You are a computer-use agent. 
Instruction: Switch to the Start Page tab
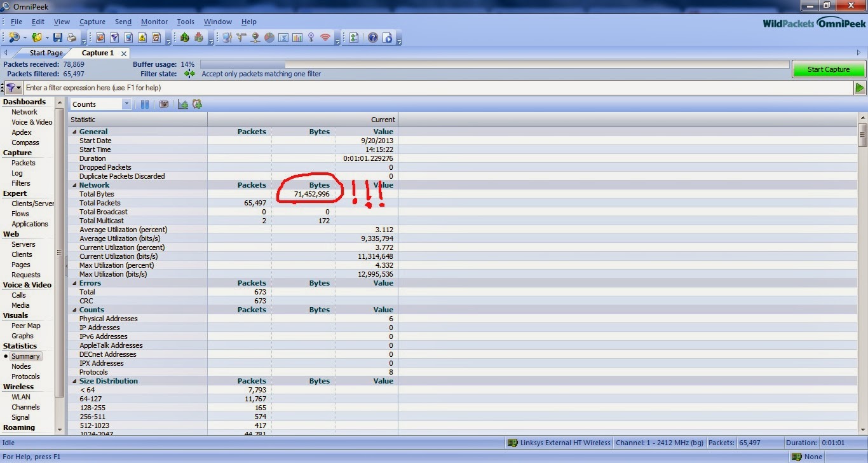pos(46,53)
